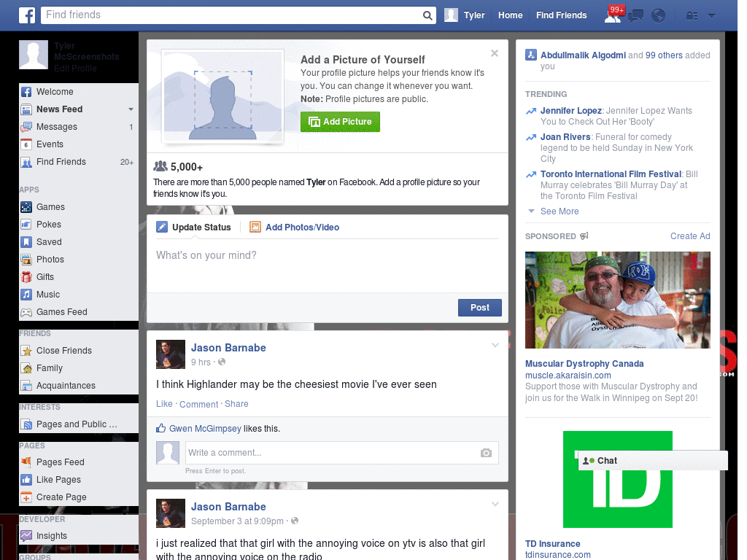Open the messages chat bubbles icon
Screen dimensions: 747x560
[635, 16]
